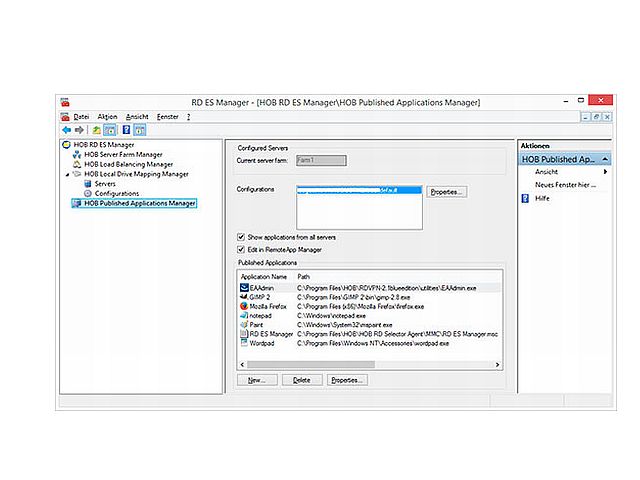This screenshot has width=640, height=480.
Task: Click the HOB Local Drive Mapping Manager icon
Action: click(77, 174)
